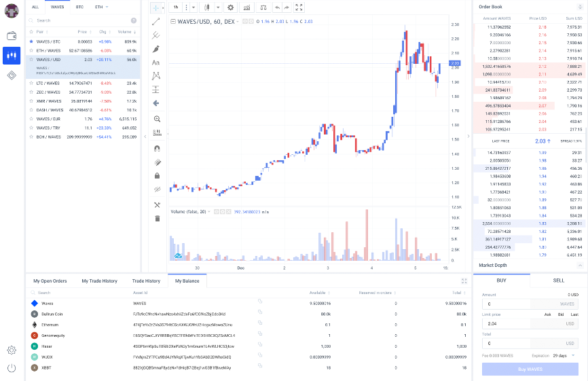Open the Trade History tab

pyautogui.click(x=146, y=280)
